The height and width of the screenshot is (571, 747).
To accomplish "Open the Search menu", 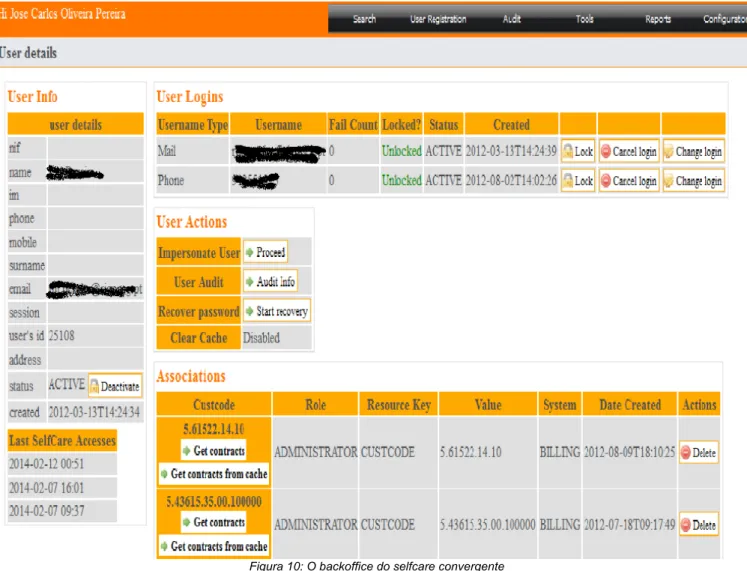I will [364, 19].
